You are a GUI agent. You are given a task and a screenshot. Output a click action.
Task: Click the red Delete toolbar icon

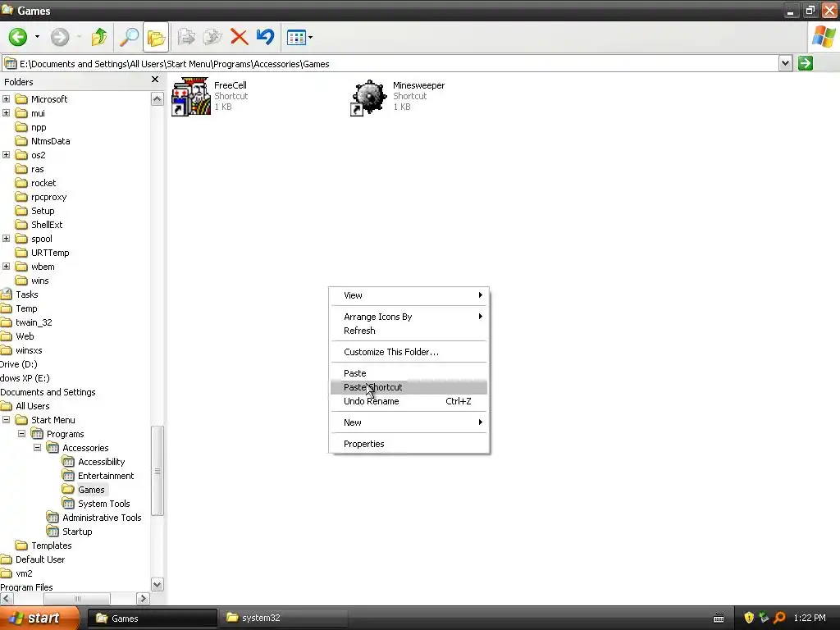pos(239,37)
